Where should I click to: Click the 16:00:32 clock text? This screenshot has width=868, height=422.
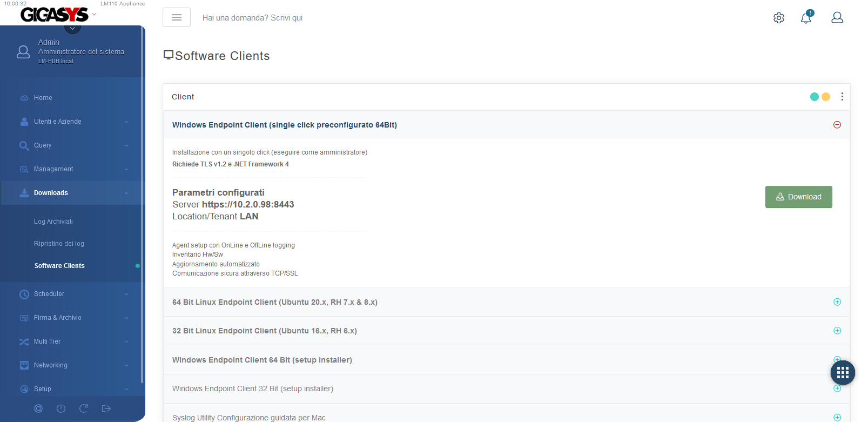tap(15, 4)
